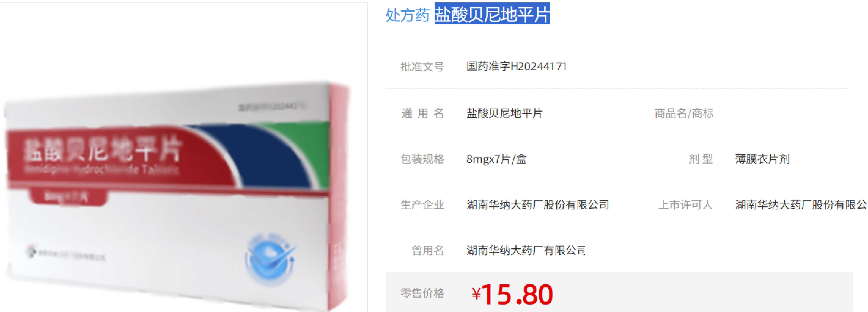Open manufacturer 湖南华纳大药厂股份有限公司 under 生产企业
868x312 pixels.
[538, 205]
